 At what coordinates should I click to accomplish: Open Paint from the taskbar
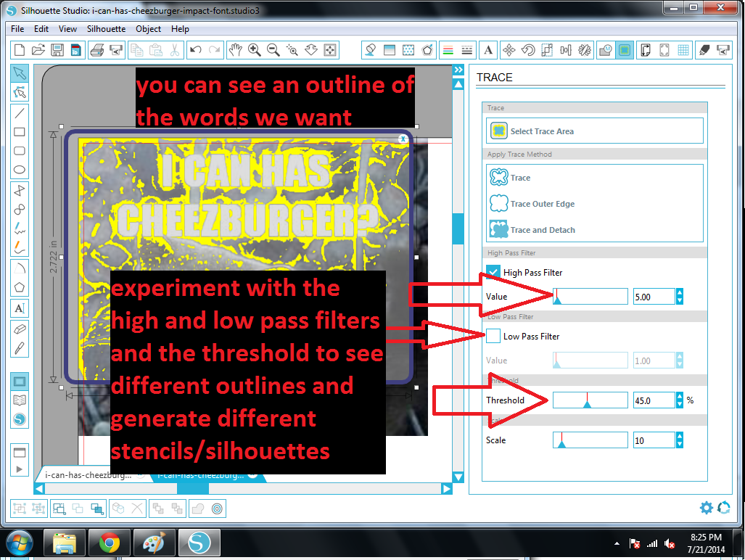click(154, 543)
